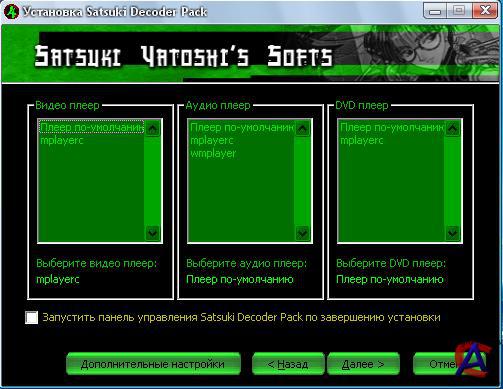
Task: Click audio player list scroll-down arrow
Action: [x=303, y=233]
